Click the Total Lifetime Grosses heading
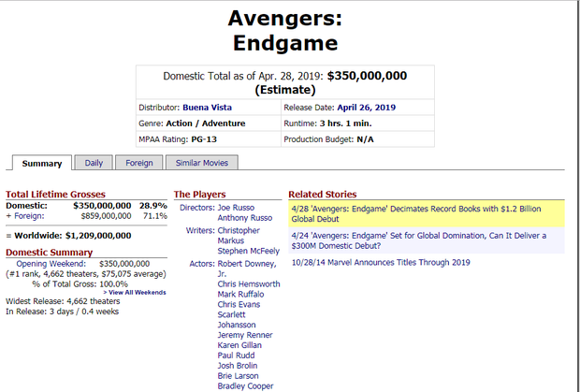580x392 pixels. 55,195
